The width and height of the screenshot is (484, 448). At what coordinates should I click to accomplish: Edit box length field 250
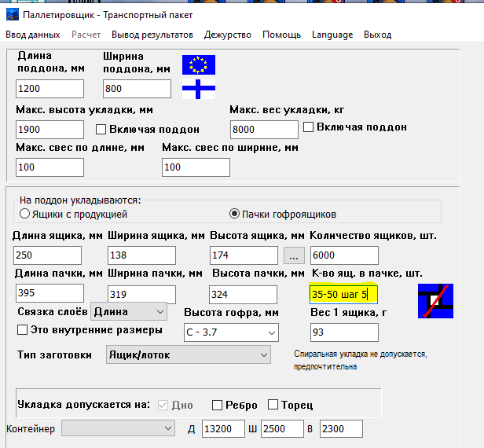(x=47, y=255)
